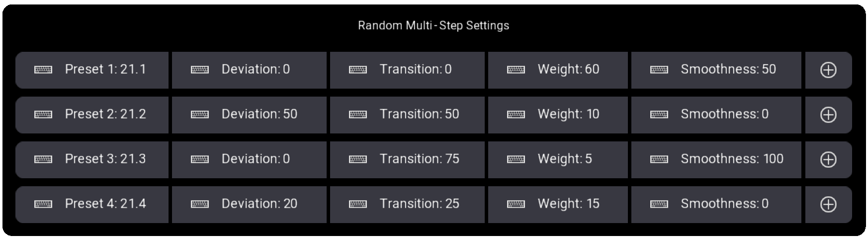
Task: Click the plus icon in Preset 1 row
Action: click(x=828, y=70)
